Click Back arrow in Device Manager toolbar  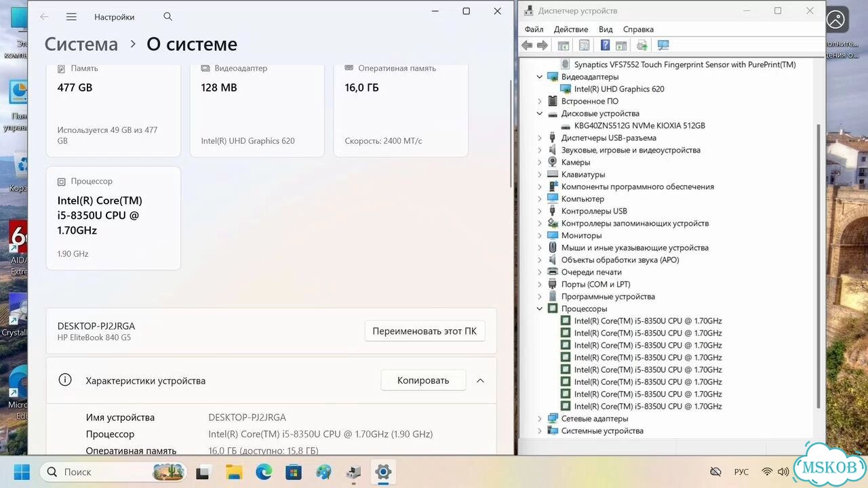pos(527,45)
